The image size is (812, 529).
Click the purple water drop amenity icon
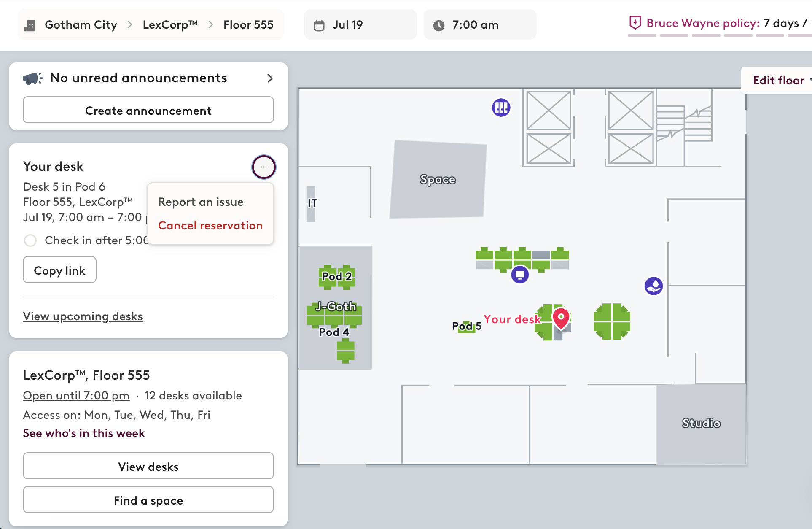point(653,286)
